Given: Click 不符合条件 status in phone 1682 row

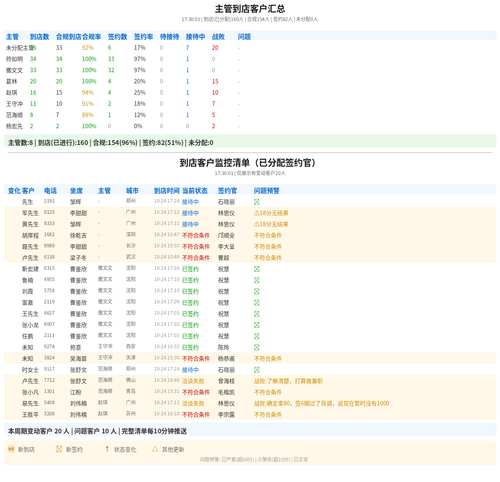Looking at the screenshot, I should click(196, 235).
